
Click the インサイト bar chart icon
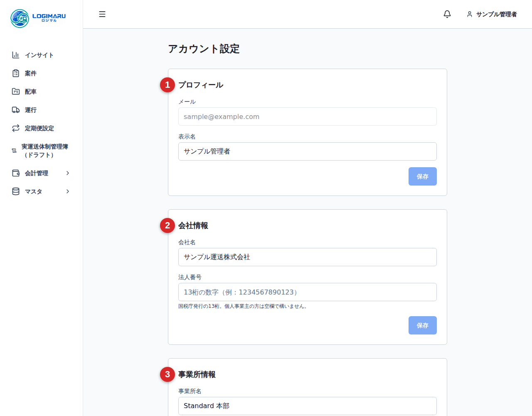pyautogui.click(x=16, y=55)
